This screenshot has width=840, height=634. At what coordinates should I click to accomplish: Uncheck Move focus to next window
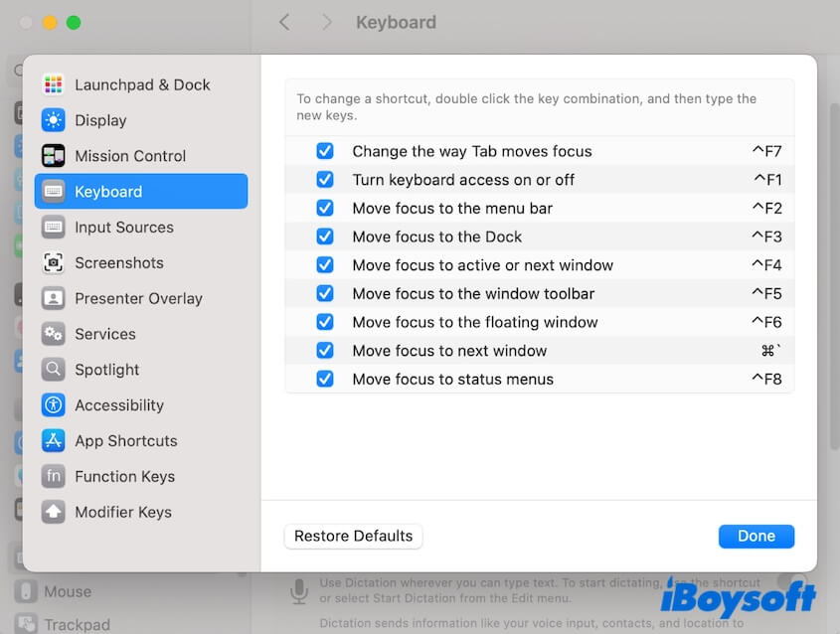[325, 350]
